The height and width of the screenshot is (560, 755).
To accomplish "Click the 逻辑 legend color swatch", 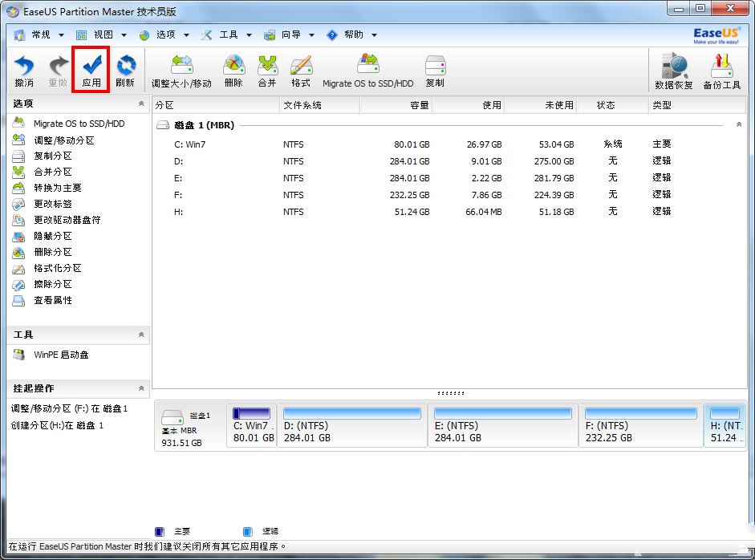I will pos(247,532).
